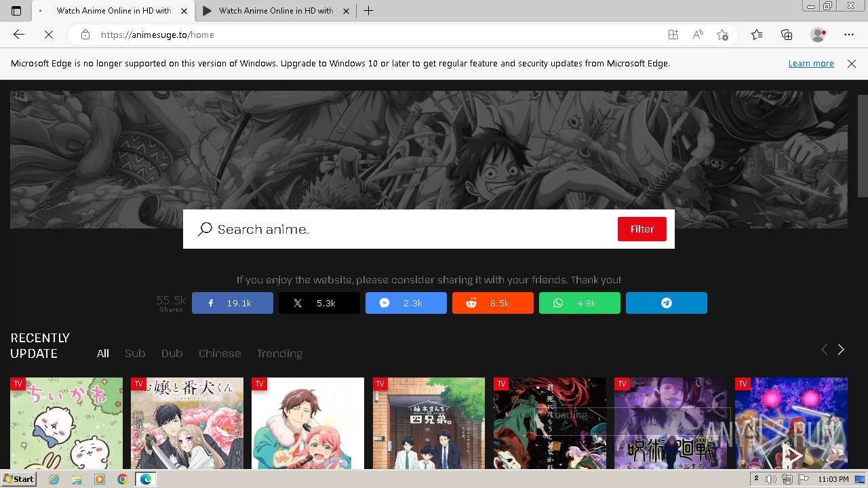Click the 11:03 PM taskbar clock
Image resolution: width=868 pixels, height=488 pixels.
coord(833,479)
